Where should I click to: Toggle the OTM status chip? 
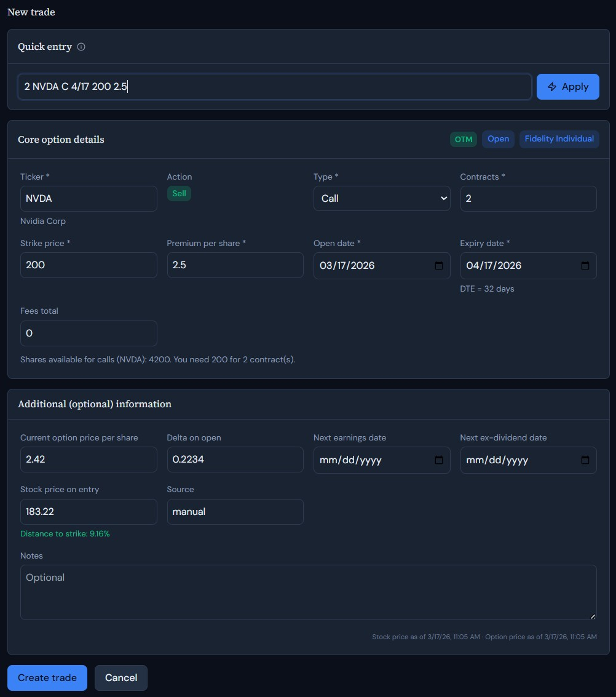point(463,139)
